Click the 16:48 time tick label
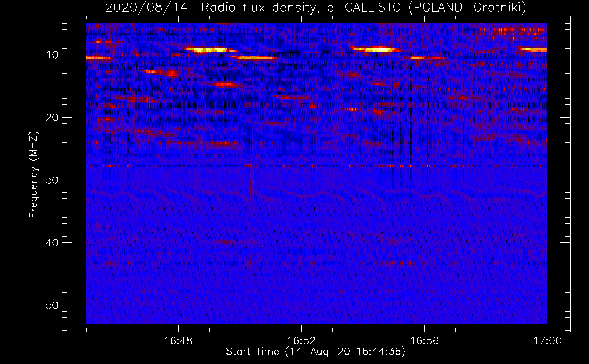The height and width of the screenshot is (364, 589). pyautogui.click(x=178, y=341)
